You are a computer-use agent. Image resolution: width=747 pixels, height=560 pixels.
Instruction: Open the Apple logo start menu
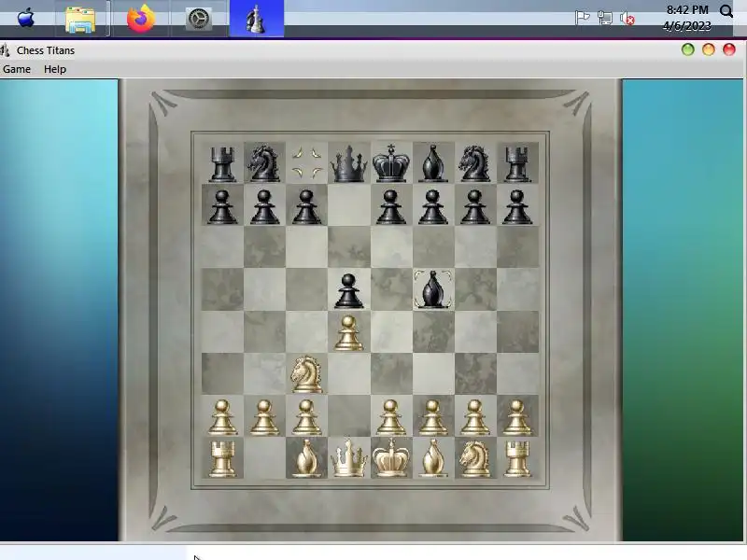[x=26, y=18]
